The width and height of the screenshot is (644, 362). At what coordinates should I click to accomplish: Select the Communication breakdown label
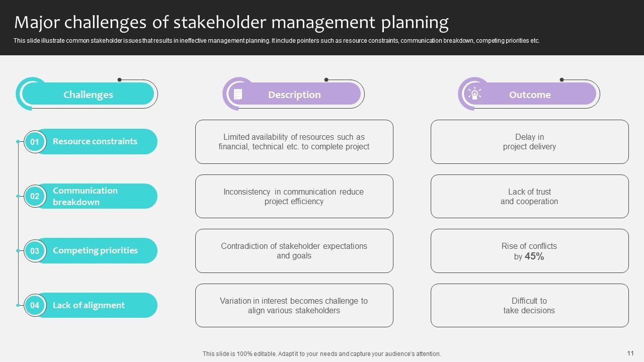pyautogui.click(x=85, y=196)
